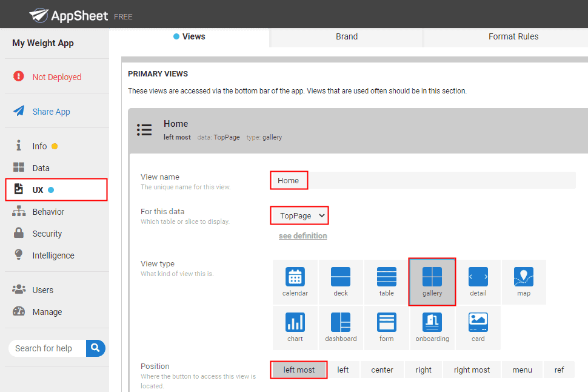Click the see definition link
The height and width of the screenshot is (392, 588).
302,236
